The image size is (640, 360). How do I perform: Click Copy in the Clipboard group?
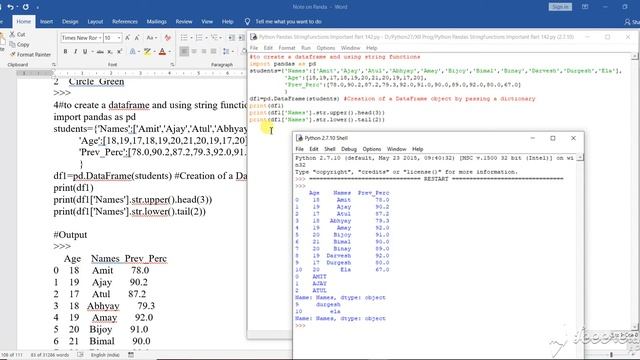click(19, 44)
